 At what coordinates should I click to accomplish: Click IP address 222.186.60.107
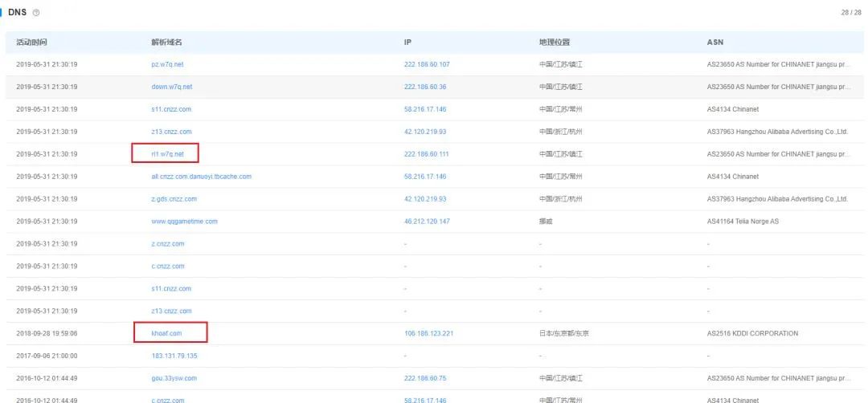tap(426, 64)
